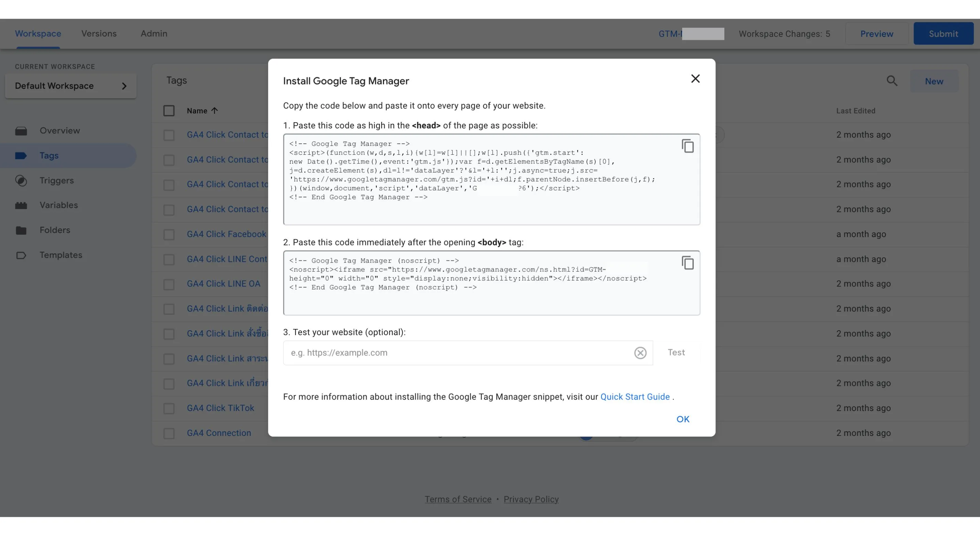The height and width of the screenshot is (536, 980).
Task: Open the Variables icon in sidebar
Action: [21, 206]
